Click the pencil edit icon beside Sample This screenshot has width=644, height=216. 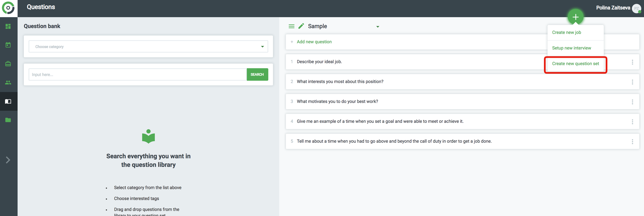click(301, 26)
